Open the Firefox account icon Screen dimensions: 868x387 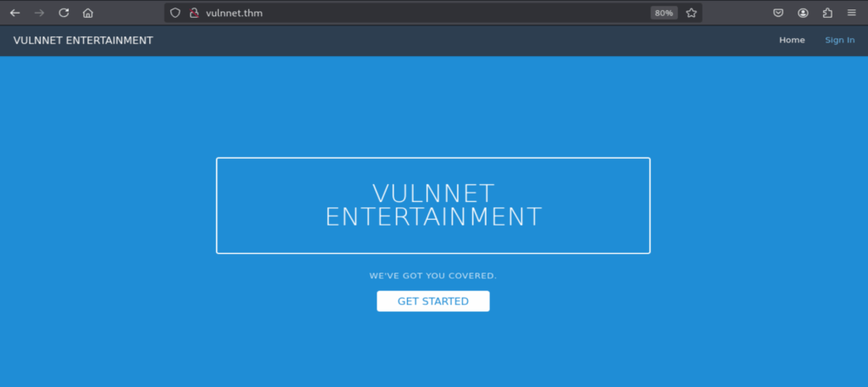[x=804, y=13]
